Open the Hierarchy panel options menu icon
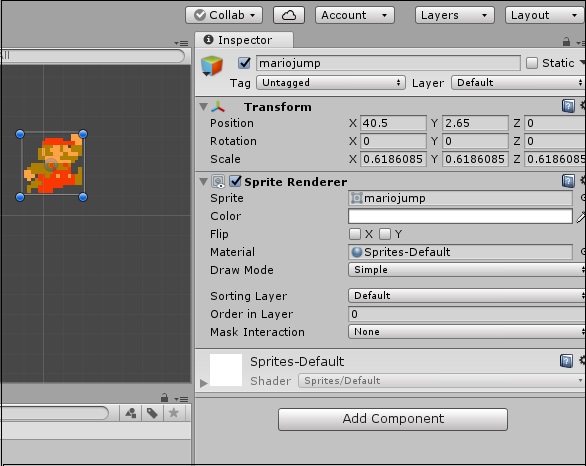The width and height of the screenshot is (586, 466). [181, 43]
